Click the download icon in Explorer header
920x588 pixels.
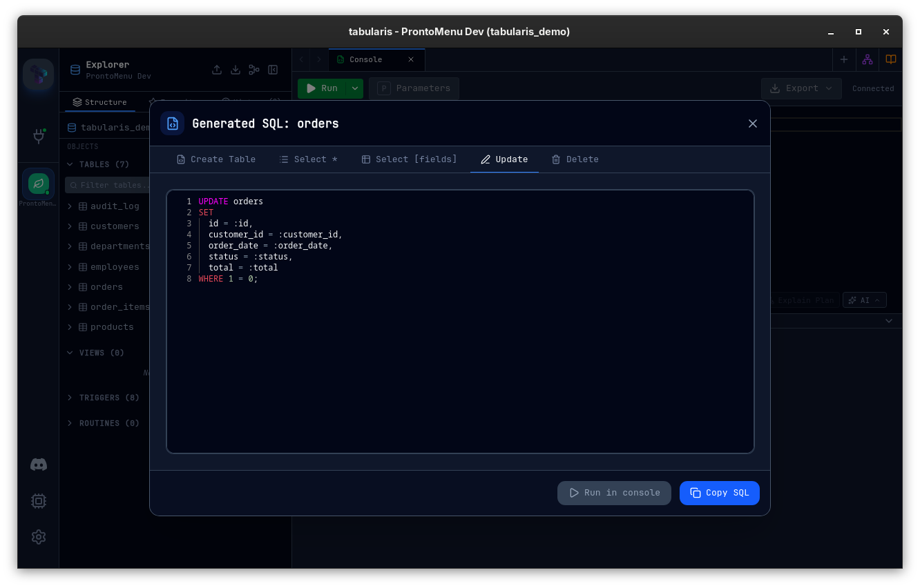(x=236, y=70)
